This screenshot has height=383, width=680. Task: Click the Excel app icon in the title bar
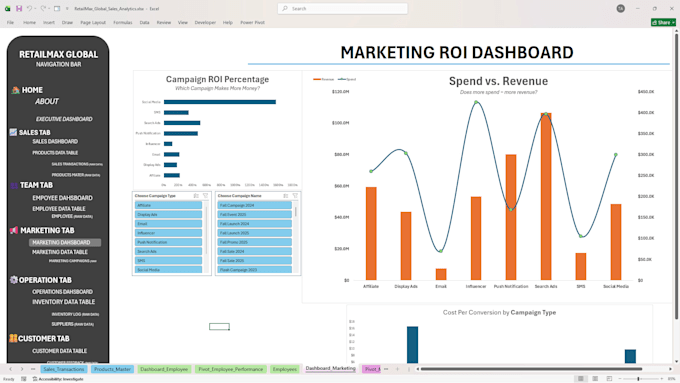(x=7, y=8)
